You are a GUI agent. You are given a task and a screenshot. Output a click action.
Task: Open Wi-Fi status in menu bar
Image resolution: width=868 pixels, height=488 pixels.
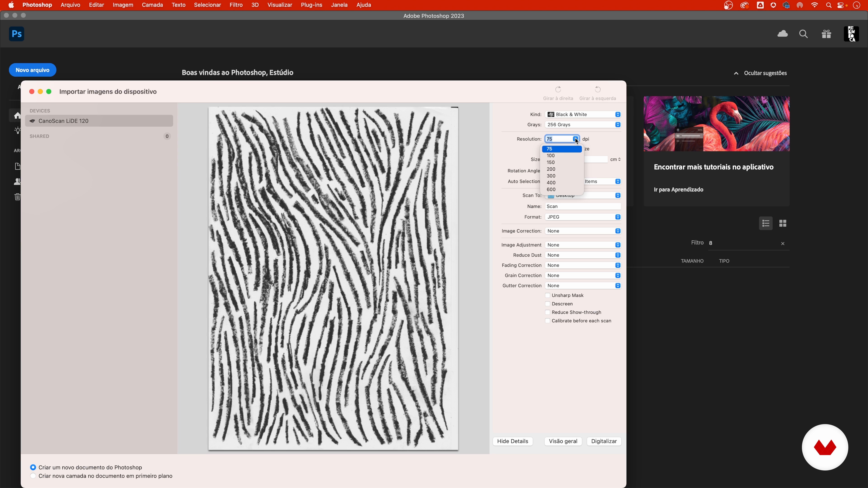[x=814, y=5]
